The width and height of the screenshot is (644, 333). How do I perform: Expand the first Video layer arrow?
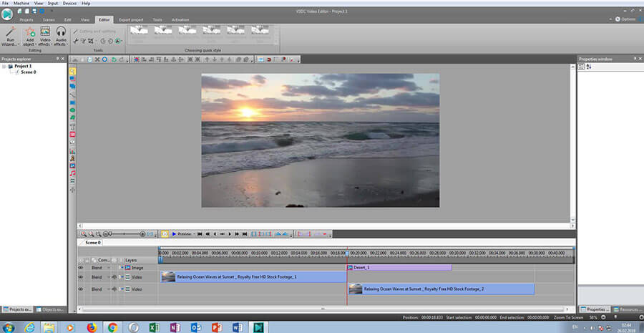click(122, 278)
